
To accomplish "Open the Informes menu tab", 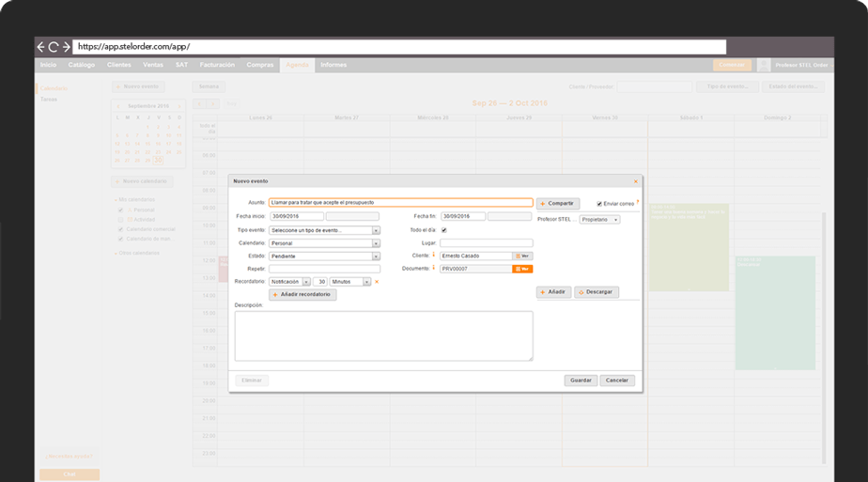I will 333,65.
